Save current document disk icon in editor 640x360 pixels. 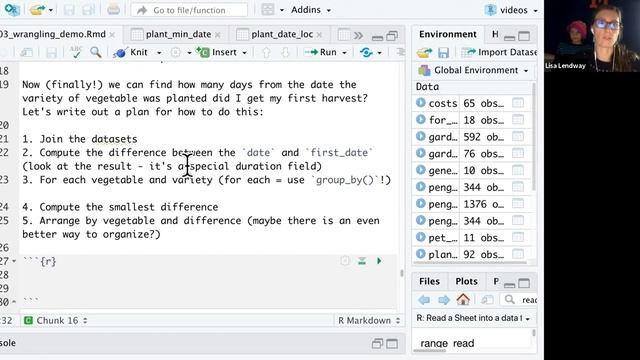click(51, 52)
